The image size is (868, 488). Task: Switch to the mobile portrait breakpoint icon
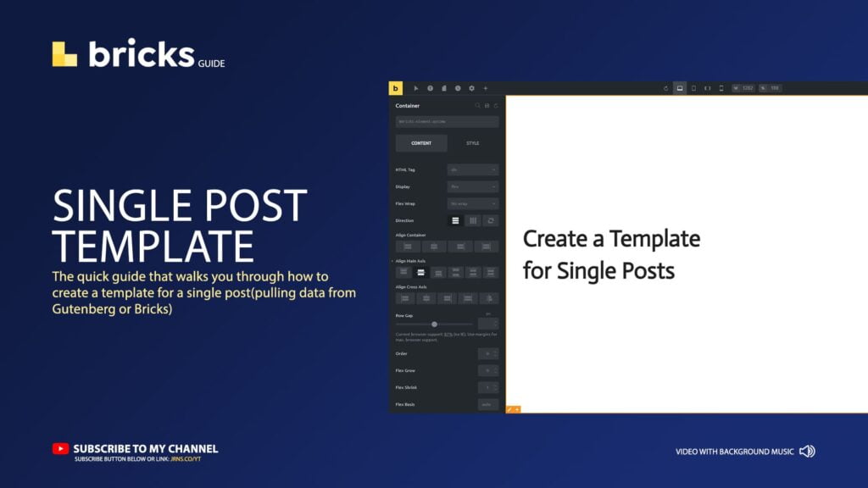tap(721, 88)
